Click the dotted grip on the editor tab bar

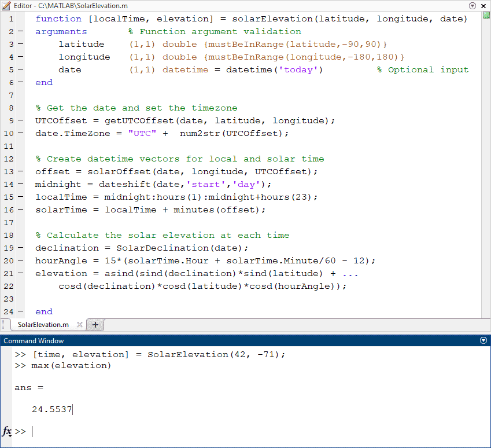(5, 325)
